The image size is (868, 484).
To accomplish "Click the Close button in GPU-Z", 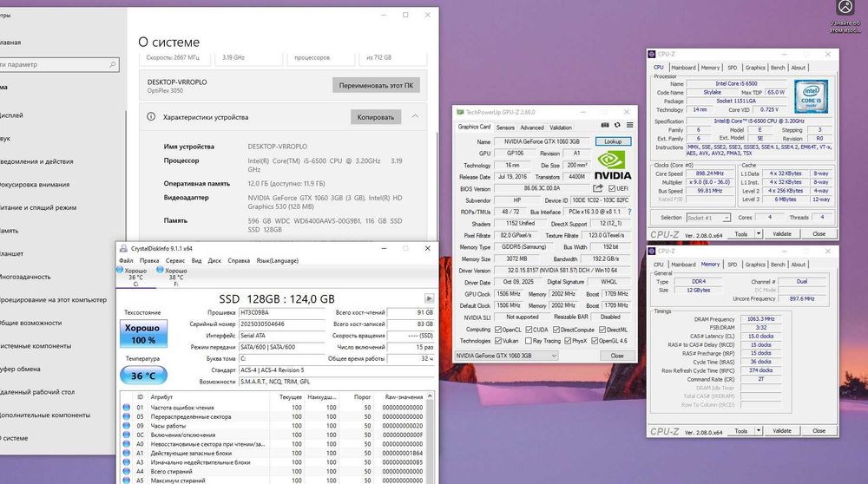I will pyautogui.click(x=617, y=356).
